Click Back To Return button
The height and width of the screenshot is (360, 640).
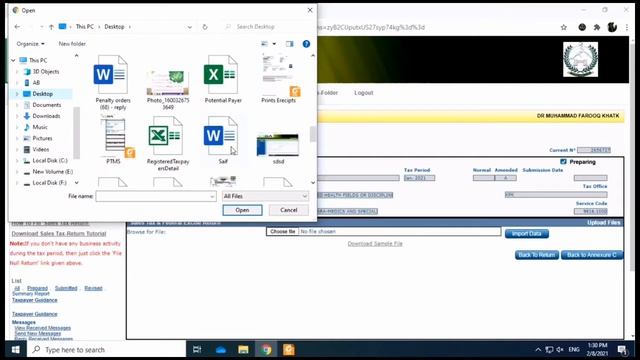point(537,255)
